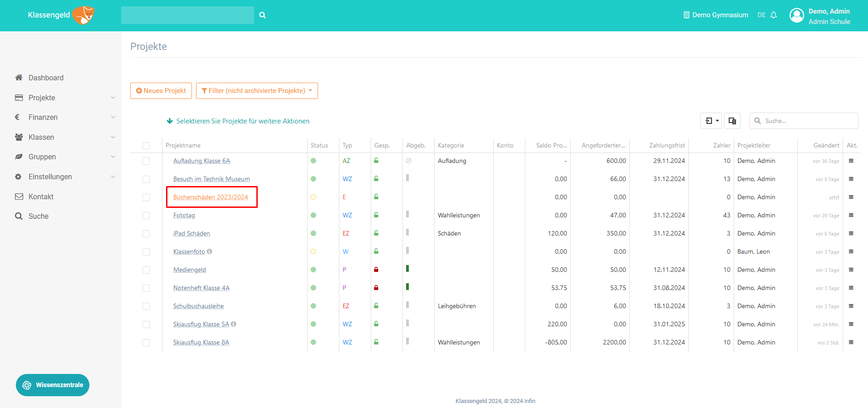Click the red lock icon in Mediengeld row
868x408 pixels.
coord(376,270)
